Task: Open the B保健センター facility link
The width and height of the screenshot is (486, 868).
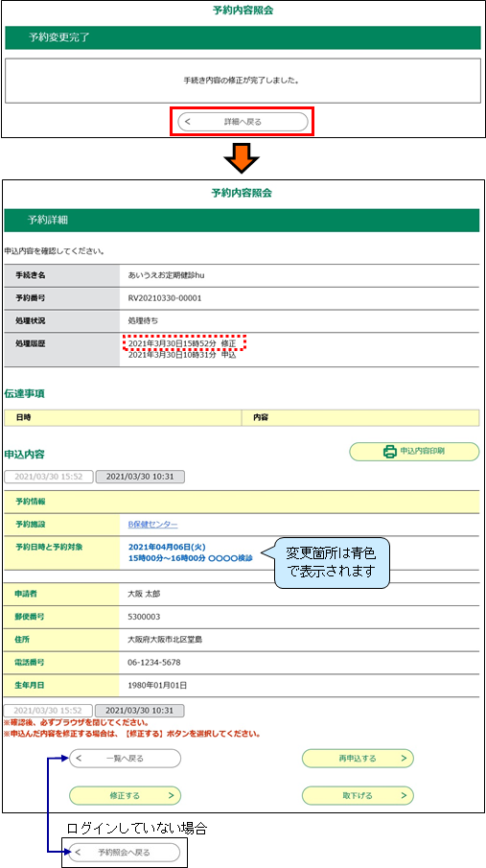Action: (x=152, y=525)
